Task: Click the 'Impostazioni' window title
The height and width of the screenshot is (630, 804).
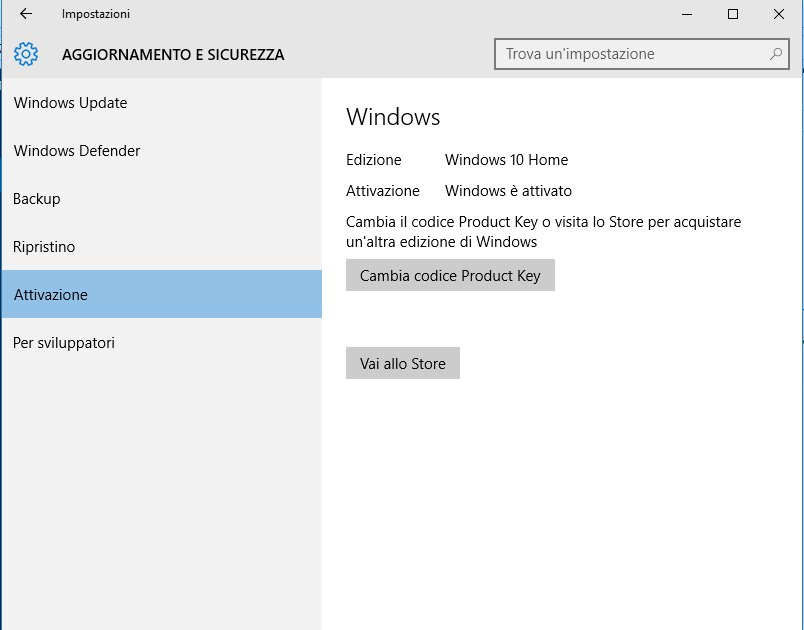Action: click(x=96, y=14)
